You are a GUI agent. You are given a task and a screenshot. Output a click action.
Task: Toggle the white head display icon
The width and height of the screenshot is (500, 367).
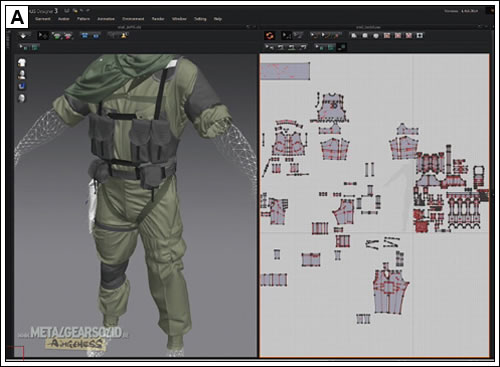(x=22, y=98)
